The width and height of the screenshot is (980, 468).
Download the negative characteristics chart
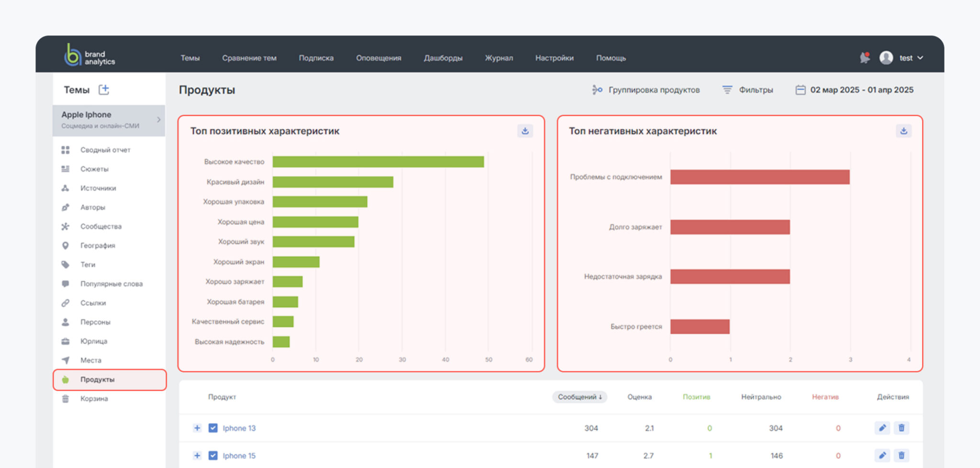(903, 131)
